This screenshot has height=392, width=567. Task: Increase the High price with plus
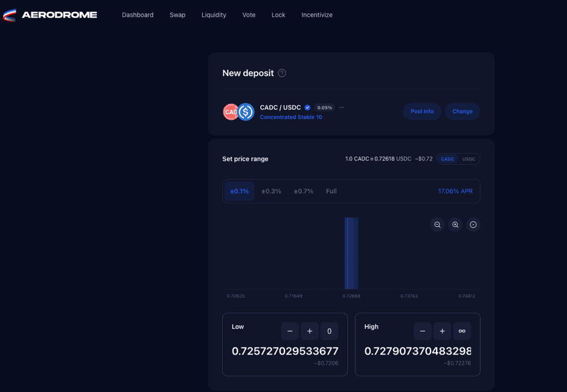coord(443,331)
